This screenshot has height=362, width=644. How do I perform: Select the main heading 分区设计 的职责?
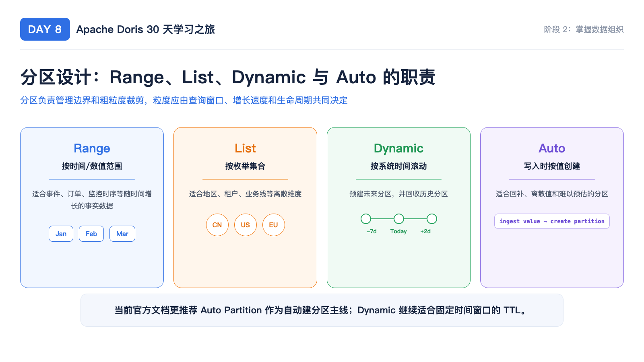[228, 77]
